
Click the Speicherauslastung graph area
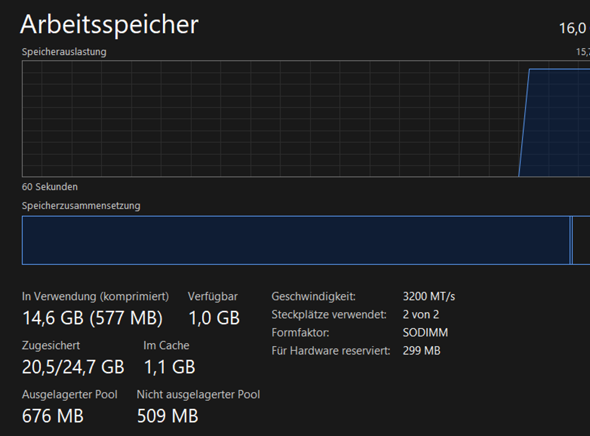click(x=306, y=118)
